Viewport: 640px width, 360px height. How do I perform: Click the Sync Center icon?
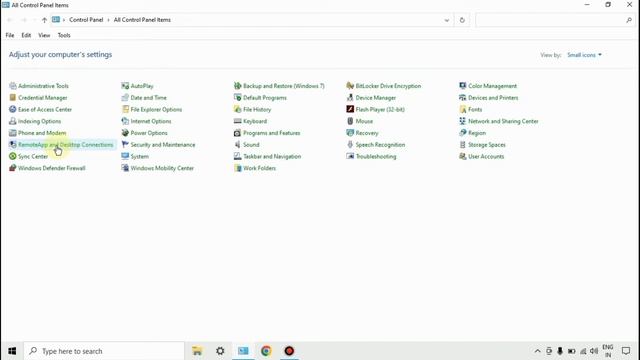(13, 156)
